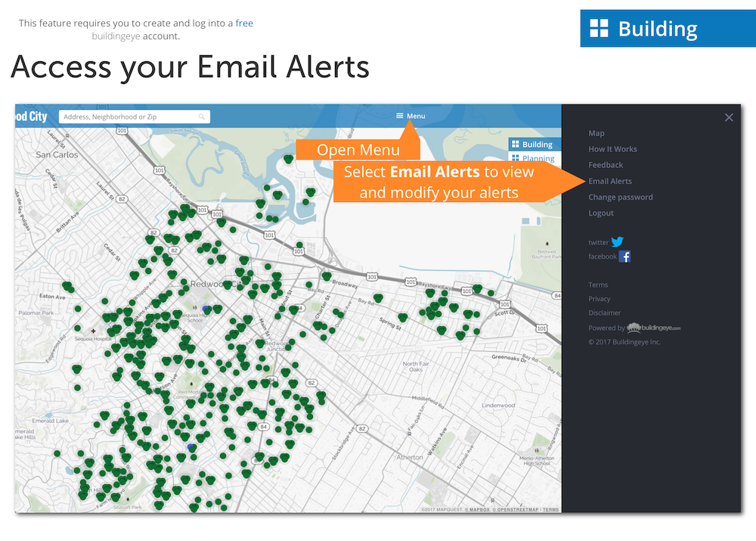Click the 'North Fair Oaks' map label

pyautogui.click(x=416, y=366)
